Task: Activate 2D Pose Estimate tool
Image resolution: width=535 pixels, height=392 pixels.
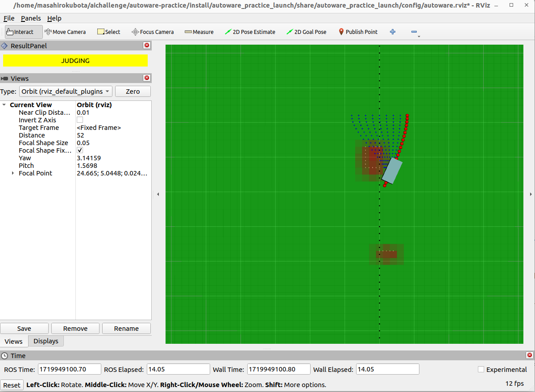Action: (x=250, y=32)
